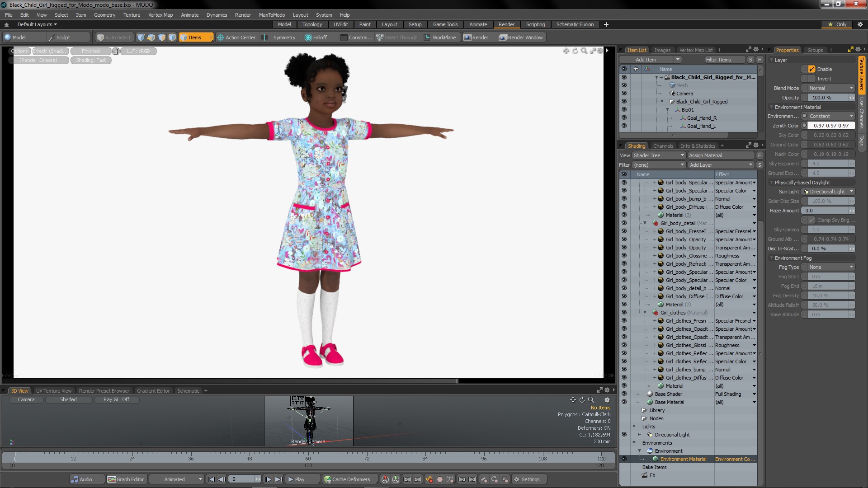The width and height of the screenshot is (868, 488).
Task: Open the Geometry menu
Action: (x=104, y=15)
